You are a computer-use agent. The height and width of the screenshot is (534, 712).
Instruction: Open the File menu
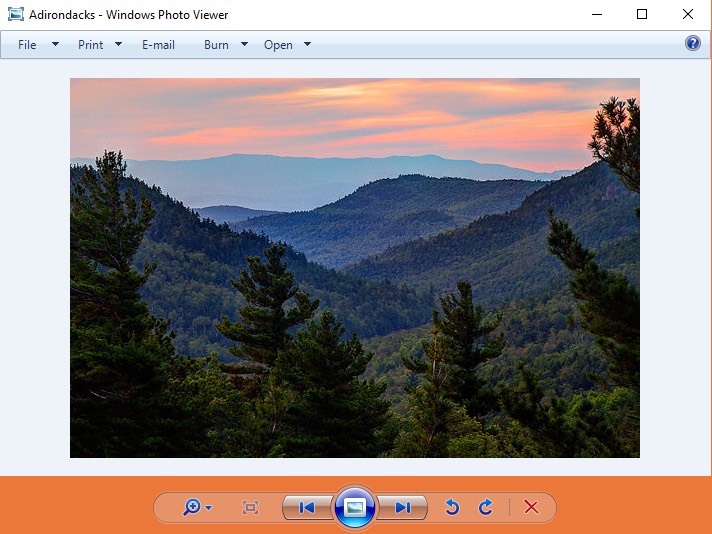click(27, 45)
